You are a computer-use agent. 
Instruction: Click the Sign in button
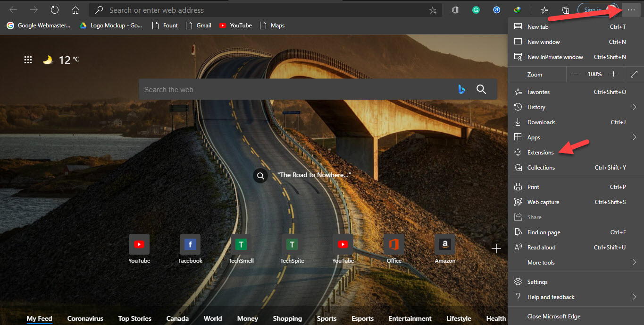point(593,10)
